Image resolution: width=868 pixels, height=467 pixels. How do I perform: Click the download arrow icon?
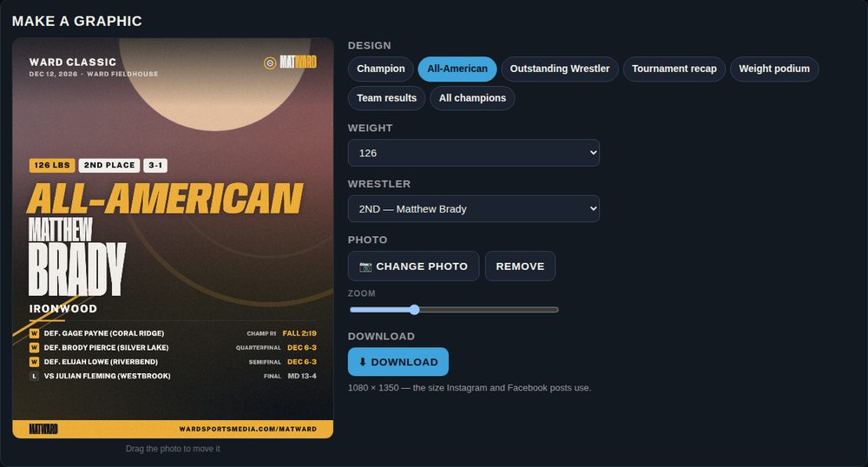[363, 362]
